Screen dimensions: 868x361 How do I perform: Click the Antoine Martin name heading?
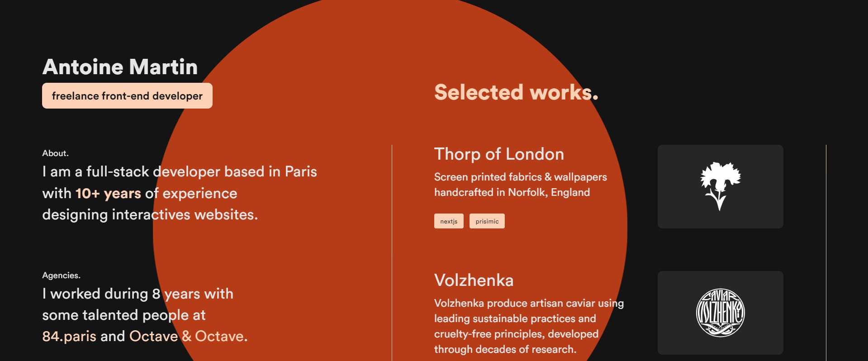click(x=120, y=67)
